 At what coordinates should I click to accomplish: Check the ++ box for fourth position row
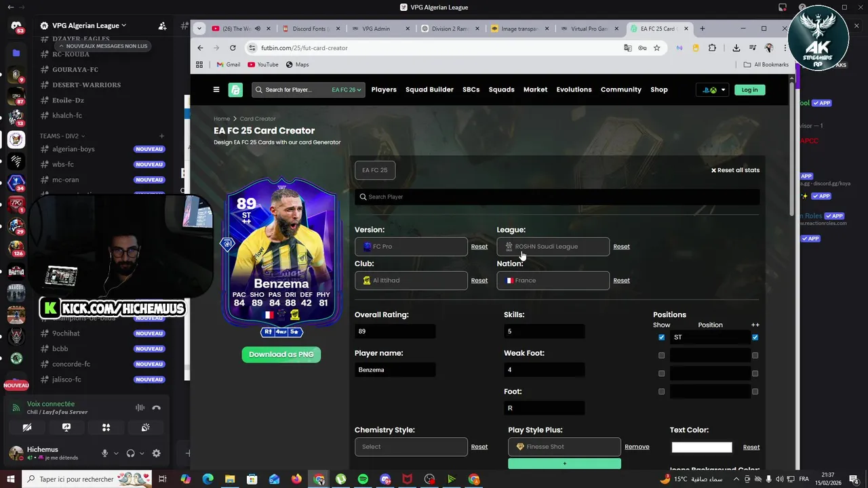[755, 391]
